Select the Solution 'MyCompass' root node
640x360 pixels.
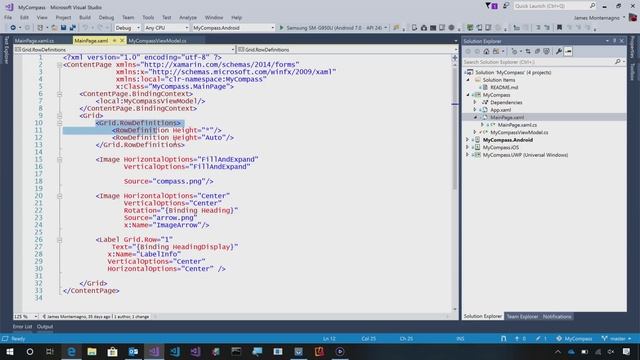513,72
